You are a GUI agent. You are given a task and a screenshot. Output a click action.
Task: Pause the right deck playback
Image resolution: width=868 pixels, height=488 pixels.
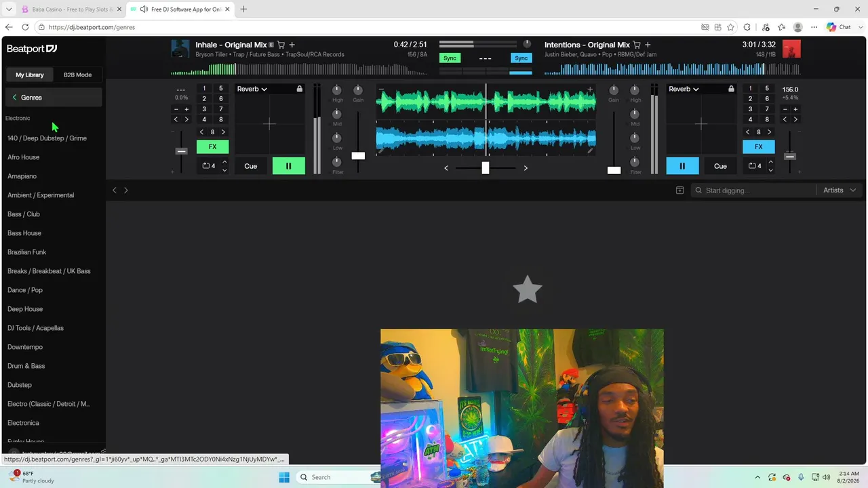(682, 166)
